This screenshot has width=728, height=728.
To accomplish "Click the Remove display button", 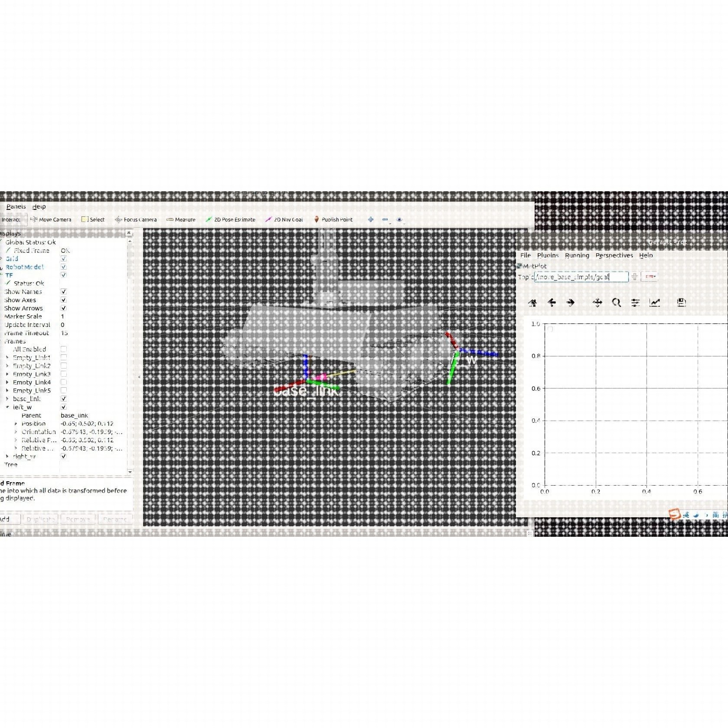I will click(78, 519).
